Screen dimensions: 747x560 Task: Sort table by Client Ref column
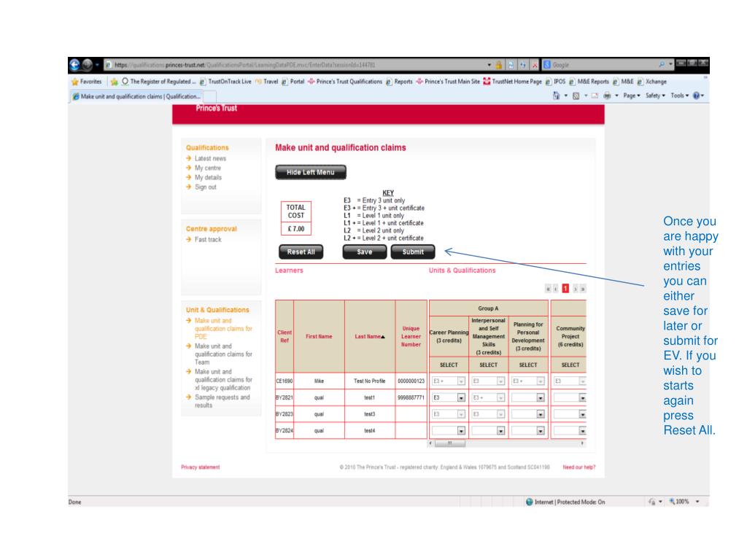tap(285, 336)
